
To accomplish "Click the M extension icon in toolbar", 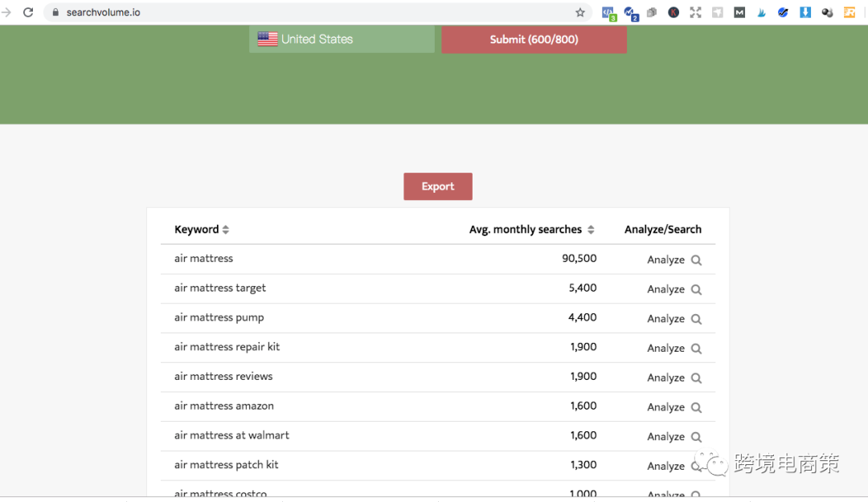I will tap(739, 12).
